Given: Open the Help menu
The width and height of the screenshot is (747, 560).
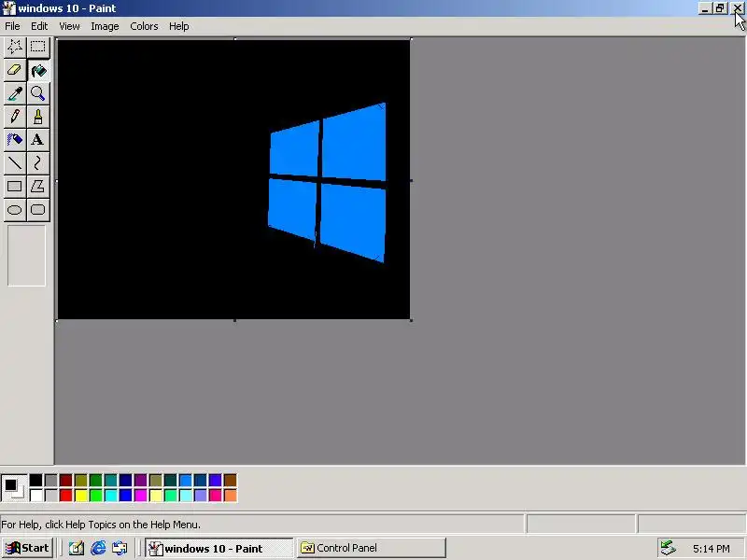Looking at the screenshot, I should tap(178, 26).
